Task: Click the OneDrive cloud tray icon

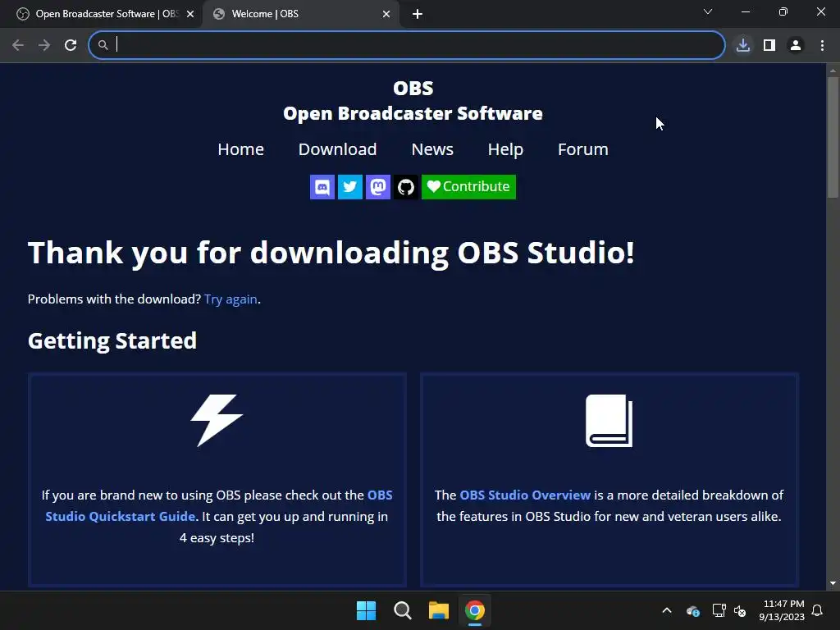Action: pos(692,610)
